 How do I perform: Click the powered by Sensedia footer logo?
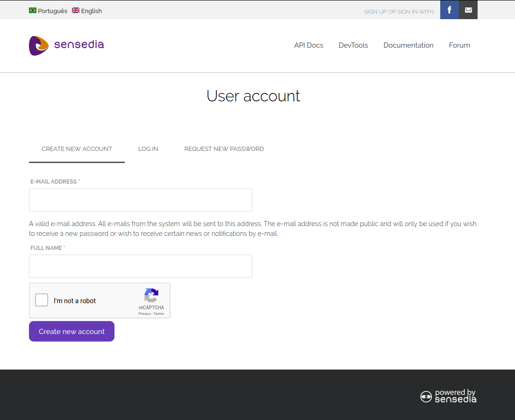click(448, 396)
